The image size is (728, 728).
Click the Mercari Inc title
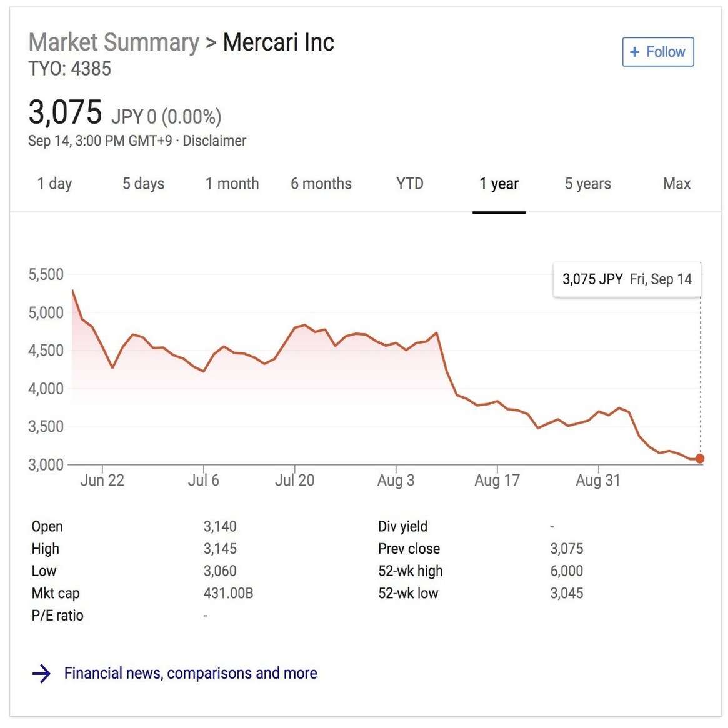[x=278, y=42]
